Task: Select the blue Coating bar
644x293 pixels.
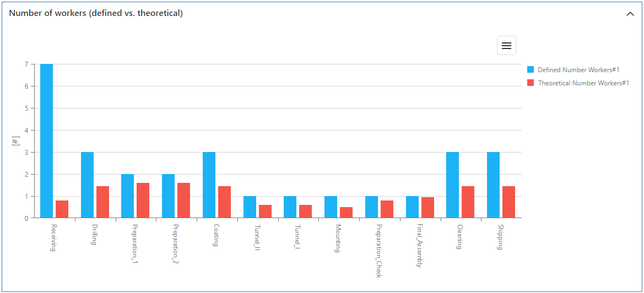Action: [209, 185]
